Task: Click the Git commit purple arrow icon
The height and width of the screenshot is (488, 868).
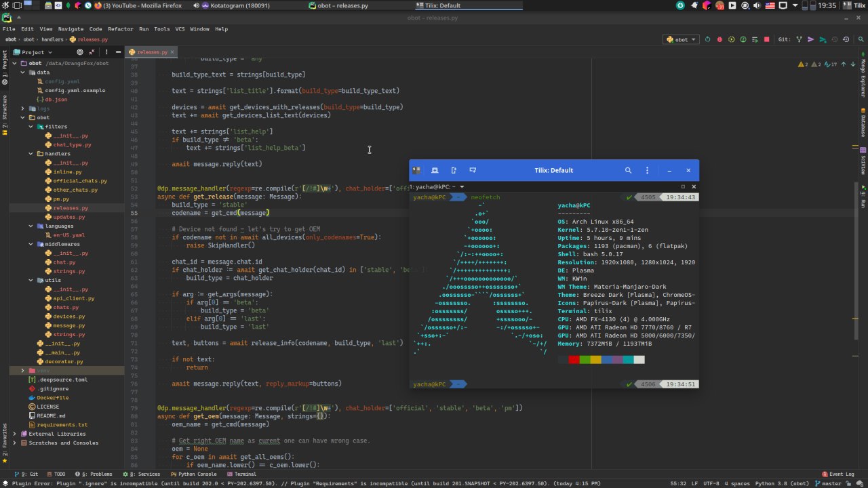Action: coord(810,39)
